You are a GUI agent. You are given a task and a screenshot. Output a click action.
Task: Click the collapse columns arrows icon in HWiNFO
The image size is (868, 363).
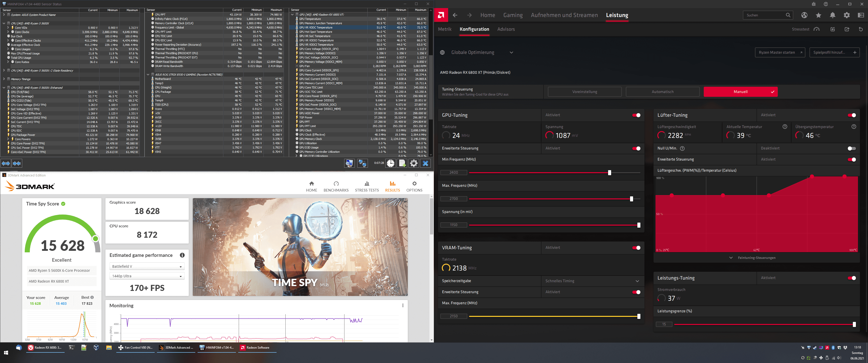(17, 163)
